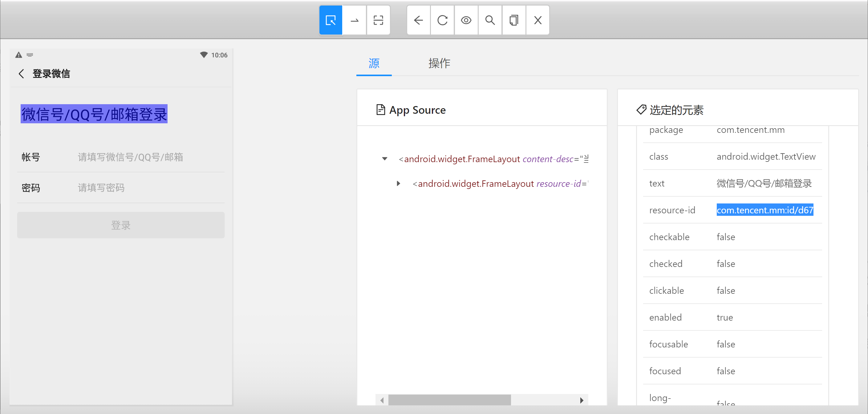Copy XML source to clipboard

(x=514, y=20)
